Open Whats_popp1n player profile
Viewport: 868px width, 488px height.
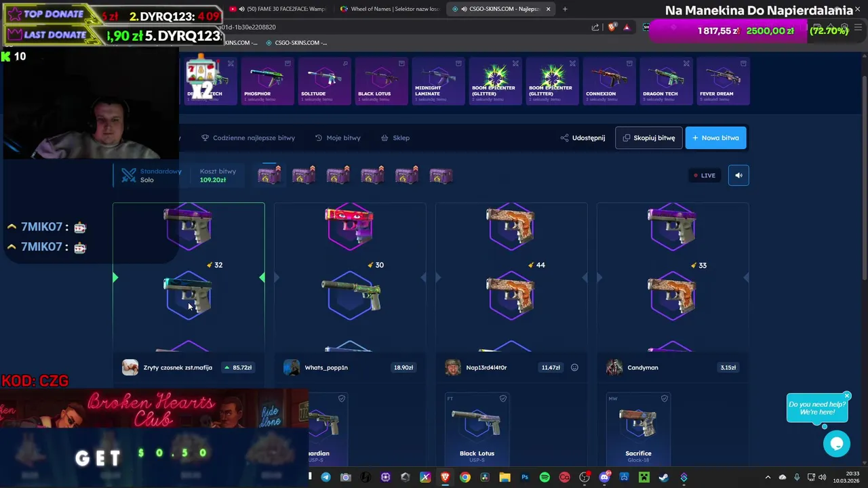point(326,367)
